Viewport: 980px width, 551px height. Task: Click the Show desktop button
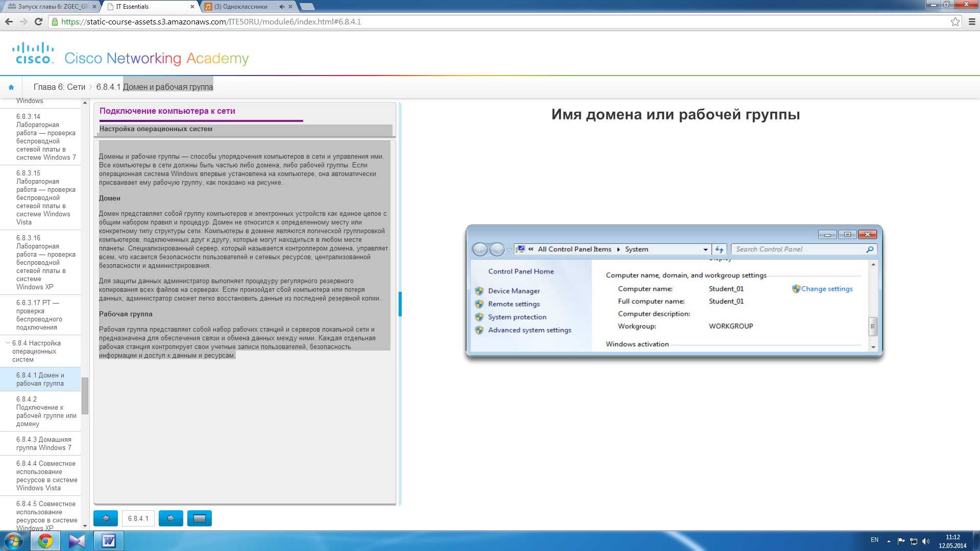pos(976,541)
